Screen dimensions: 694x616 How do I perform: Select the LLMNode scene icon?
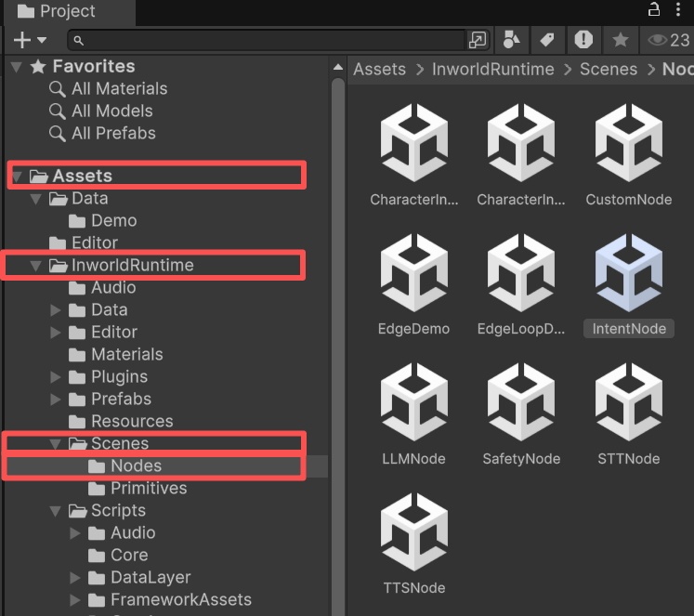tap(413, 401)
